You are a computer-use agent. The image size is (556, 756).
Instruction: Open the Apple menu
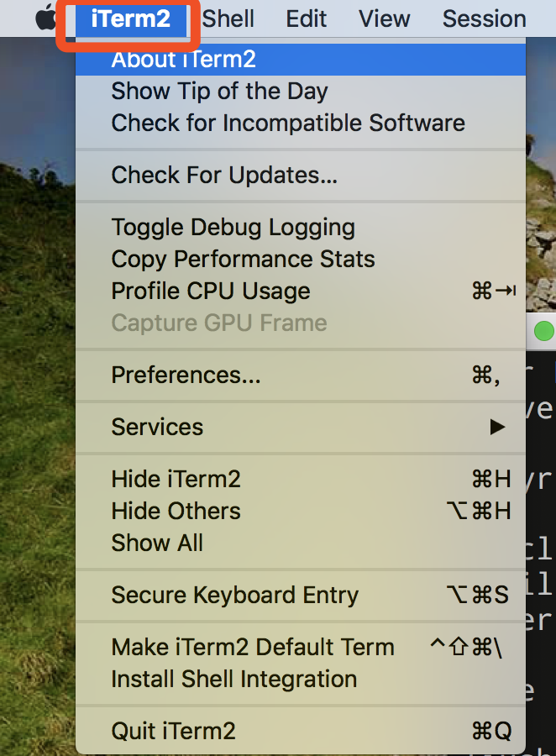(x=45, y=18)
